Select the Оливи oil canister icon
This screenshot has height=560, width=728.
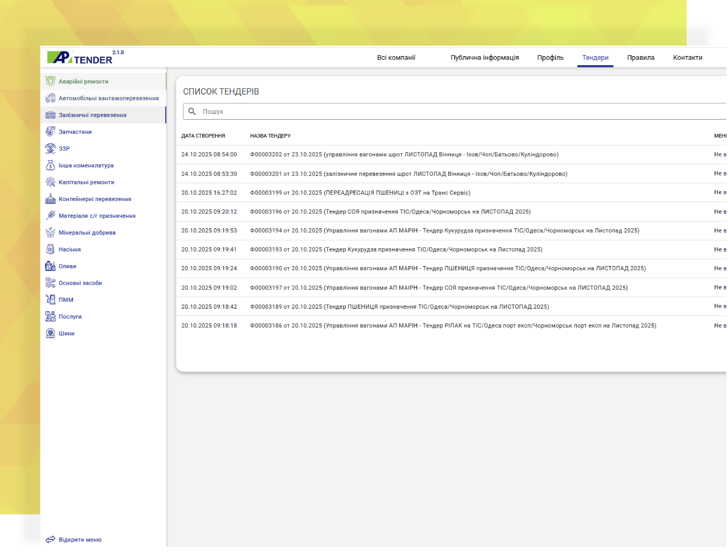click(x=50, y=266)
